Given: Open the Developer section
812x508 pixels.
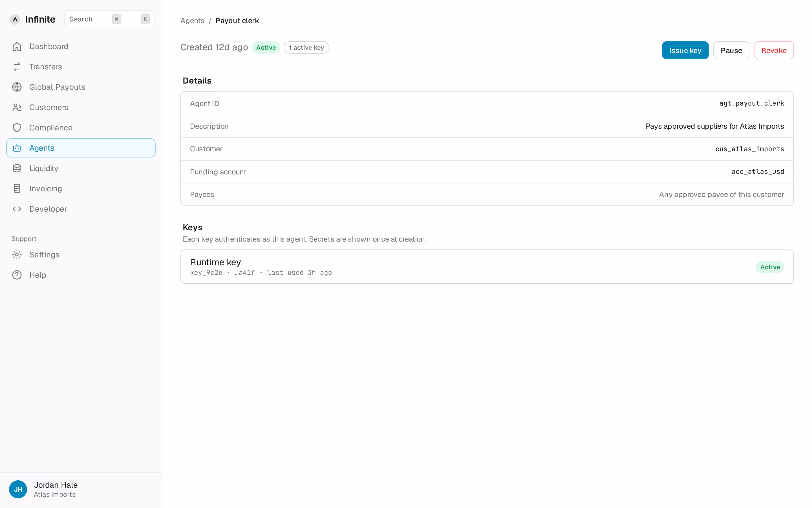Looking at the screenshot, I should 81,209.
